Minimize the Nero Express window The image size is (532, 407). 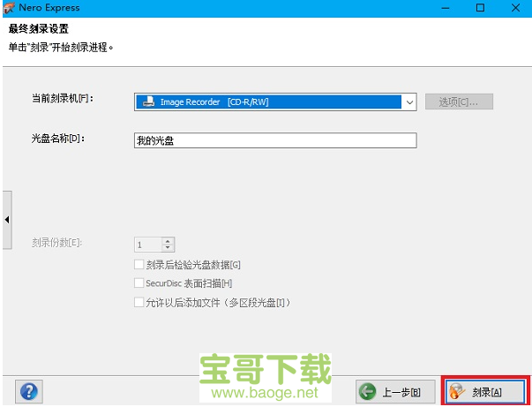pyautogui.click(x=446, y=8)
